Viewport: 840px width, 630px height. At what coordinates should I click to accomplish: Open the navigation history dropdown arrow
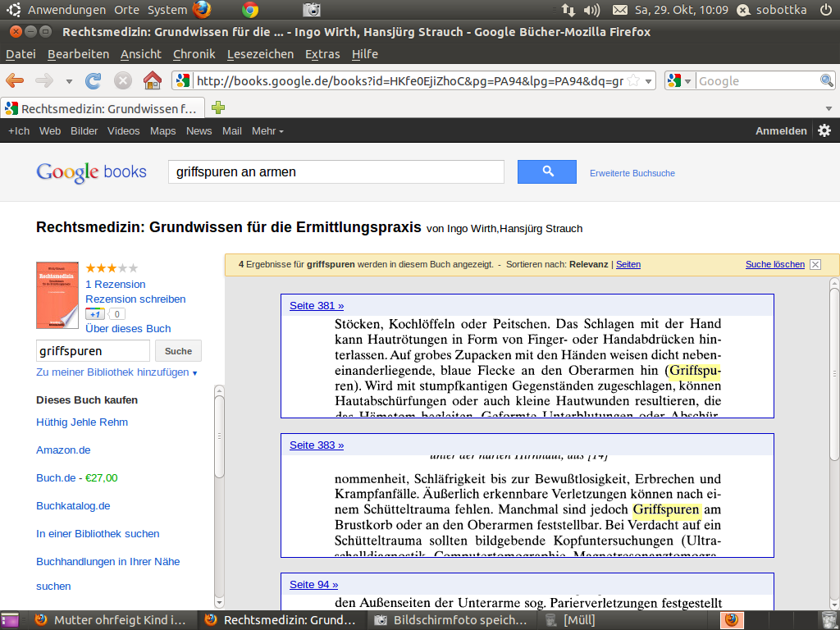pyautogui.click(x=69, y=81)
